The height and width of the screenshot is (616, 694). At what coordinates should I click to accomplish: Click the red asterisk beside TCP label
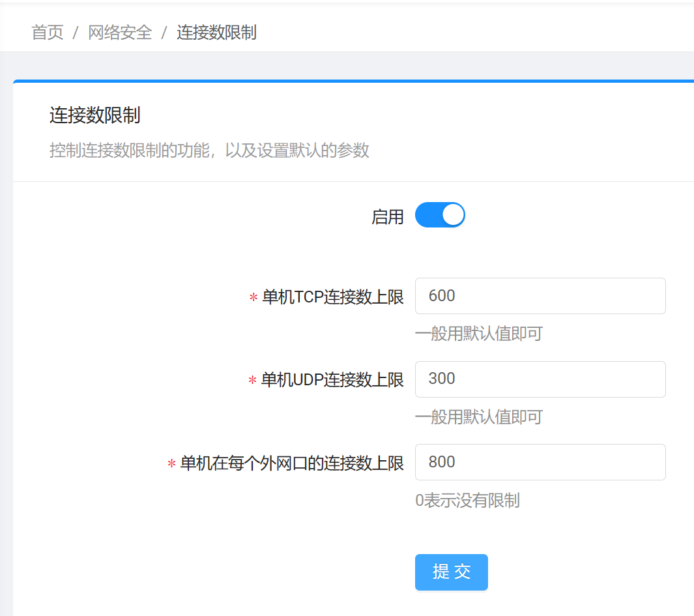click(x=253, y=298)
